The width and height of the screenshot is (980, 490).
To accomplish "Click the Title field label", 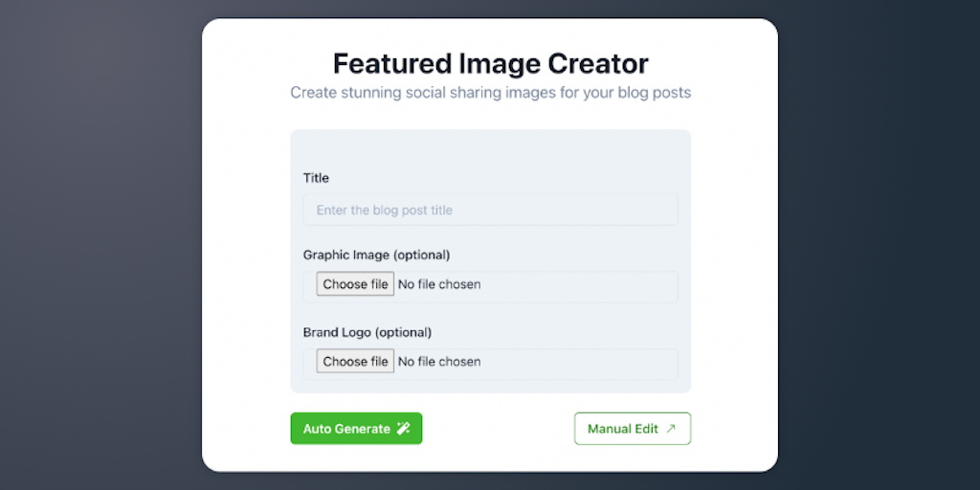I will 316,178.
